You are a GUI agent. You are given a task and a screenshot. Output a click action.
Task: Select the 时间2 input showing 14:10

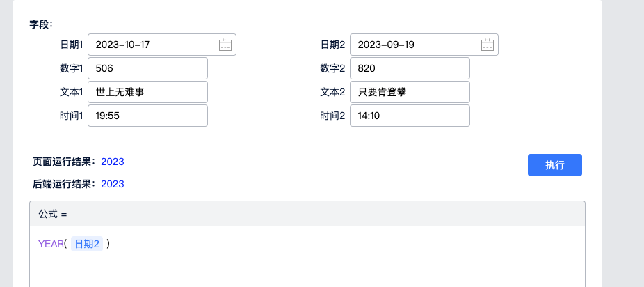tap(409, 116)
